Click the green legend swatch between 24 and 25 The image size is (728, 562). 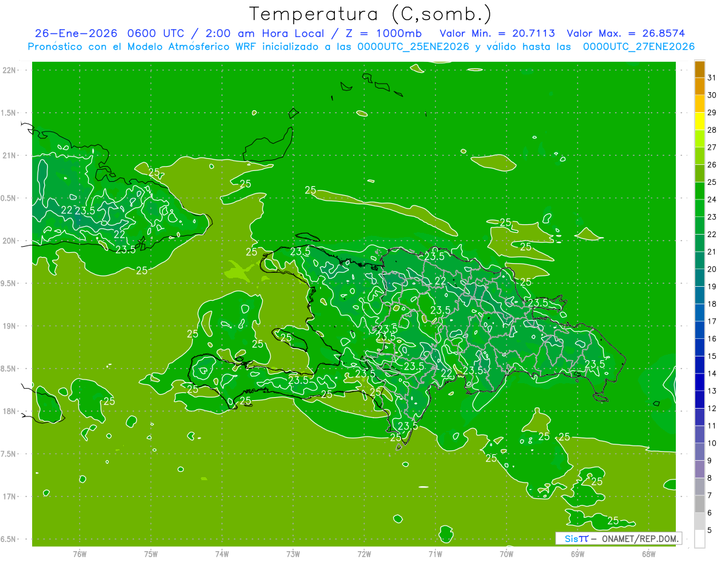699,190
